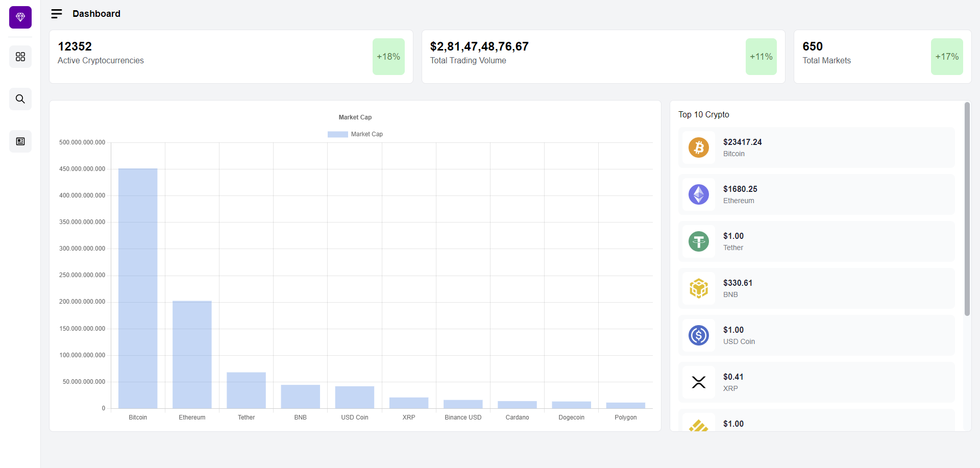Screen dimensions: 980x468
Task: Click the green +18% growth badge
Action: coord(388,56)
